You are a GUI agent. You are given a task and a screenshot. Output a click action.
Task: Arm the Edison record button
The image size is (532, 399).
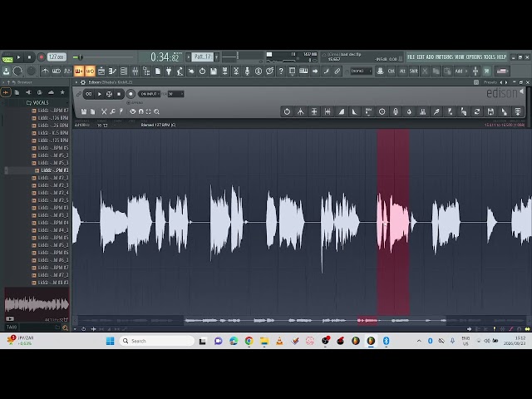(x=131, y=94)
